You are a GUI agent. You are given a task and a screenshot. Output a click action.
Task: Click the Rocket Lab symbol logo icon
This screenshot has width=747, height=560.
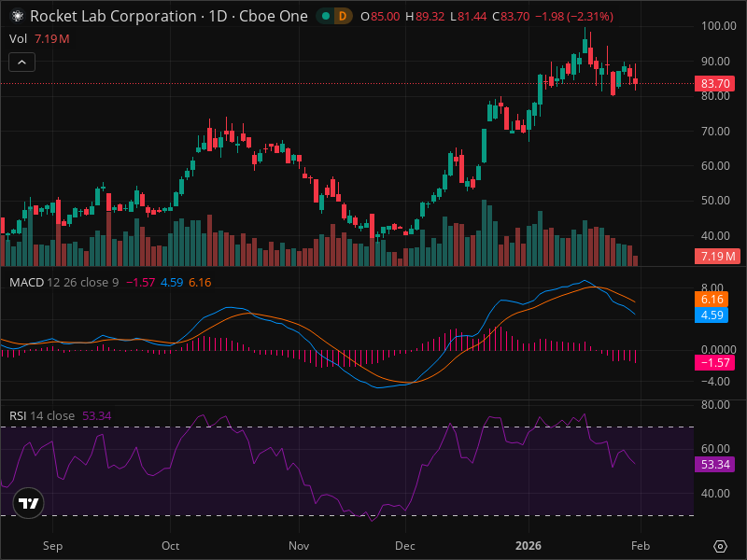click(x=18, y=16)
